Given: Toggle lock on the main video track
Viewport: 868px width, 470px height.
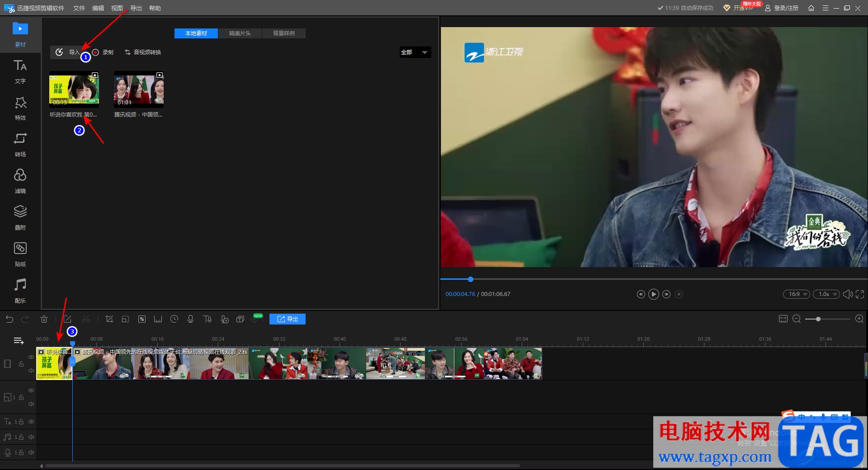Looking at the screenshot, I should (21, 364).
